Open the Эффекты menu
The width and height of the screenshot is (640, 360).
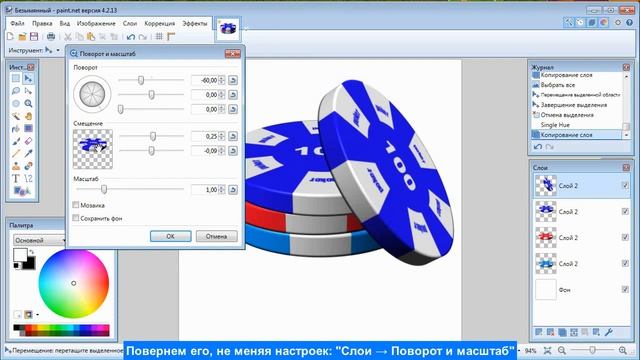click(195, 24)
